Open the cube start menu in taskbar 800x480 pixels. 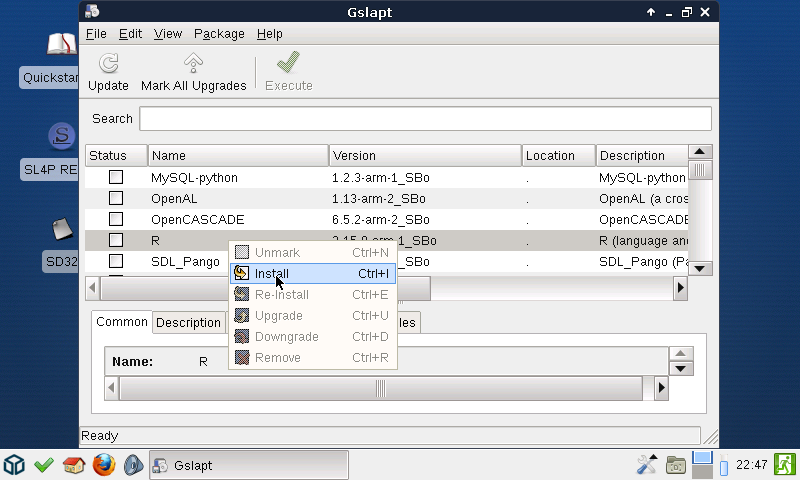(x=14, y=465)
